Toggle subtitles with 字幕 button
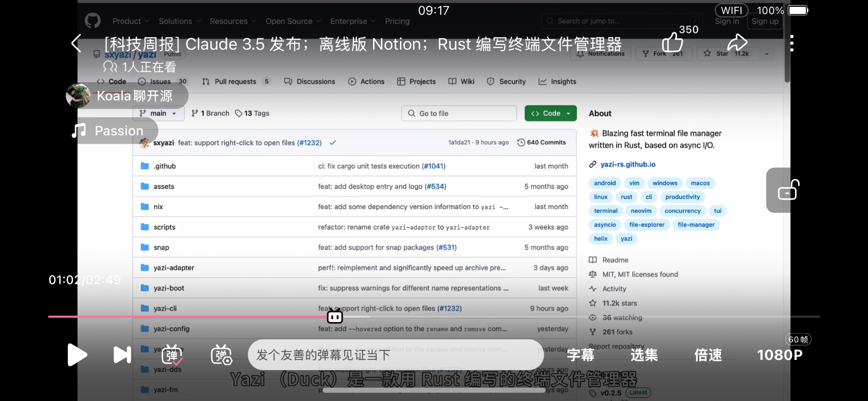Viewport: 868px width, 401px height. click(580, 355)
